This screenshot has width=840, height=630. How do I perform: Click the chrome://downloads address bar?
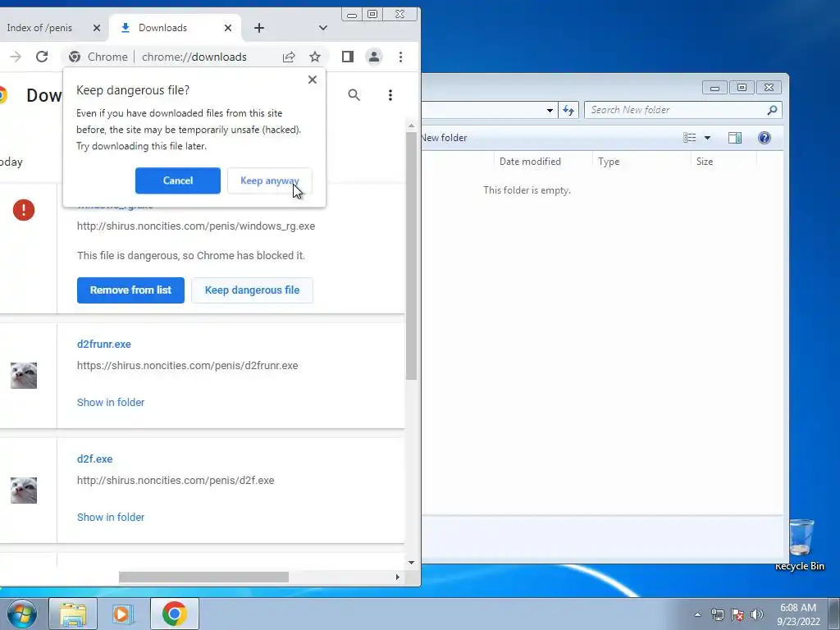pyautogui.click(x=194, y=57)
